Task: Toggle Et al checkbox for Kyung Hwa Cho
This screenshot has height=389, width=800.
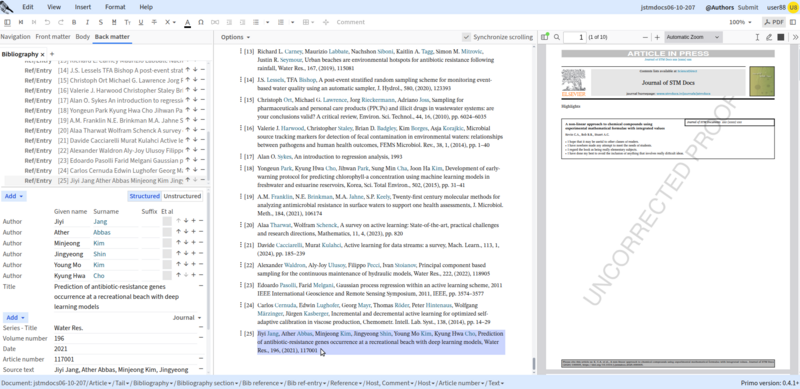Action: point(167,276)
